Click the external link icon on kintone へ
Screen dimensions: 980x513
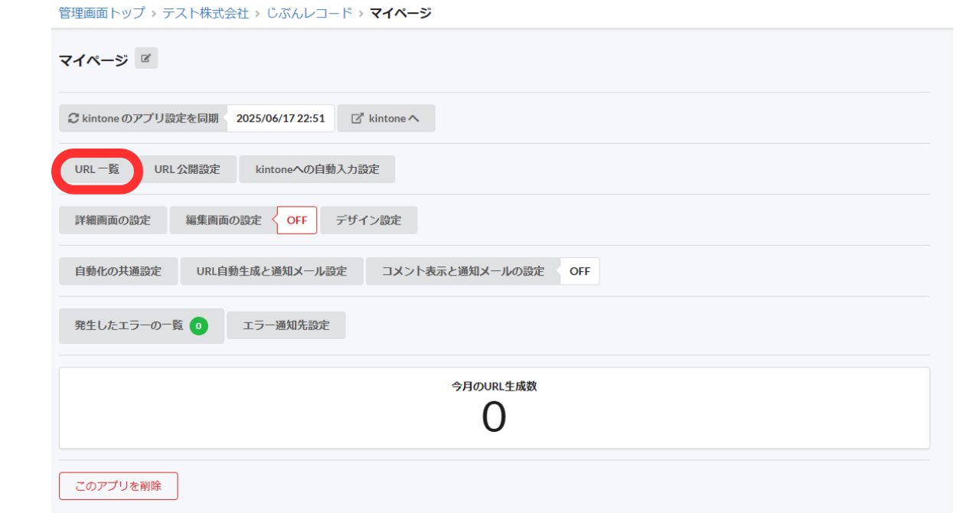click(x=357, y=119)
